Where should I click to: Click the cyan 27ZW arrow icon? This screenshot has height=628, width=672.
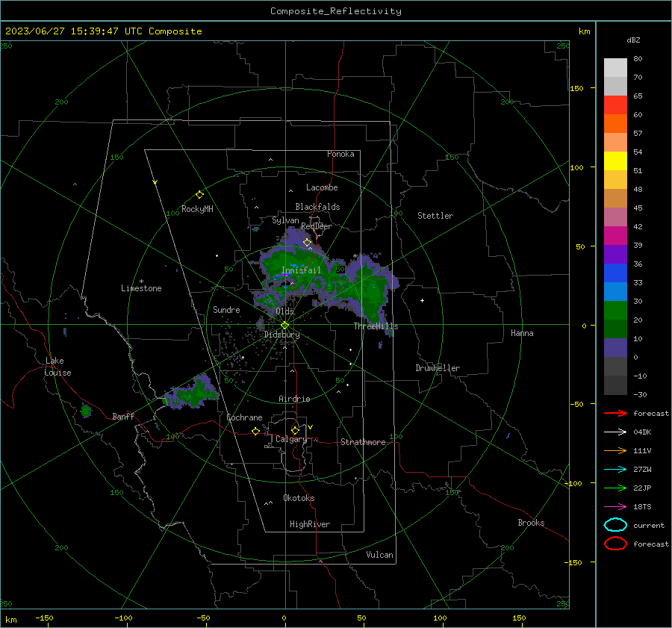coord(615,470)
